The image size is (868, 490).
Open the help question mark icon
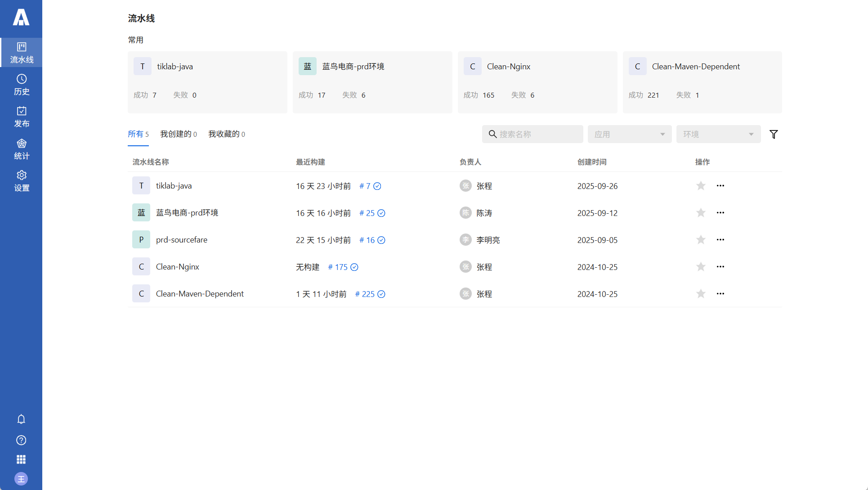(21, 440)
